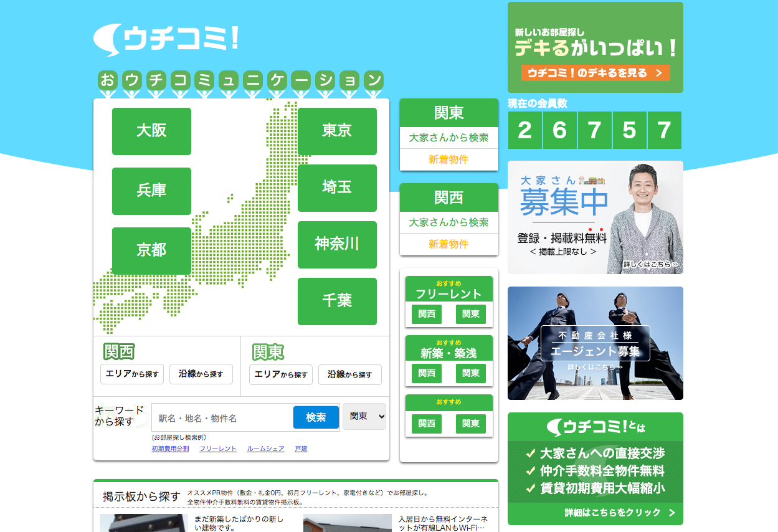Click the 関西 green header tab

[448, 197]
